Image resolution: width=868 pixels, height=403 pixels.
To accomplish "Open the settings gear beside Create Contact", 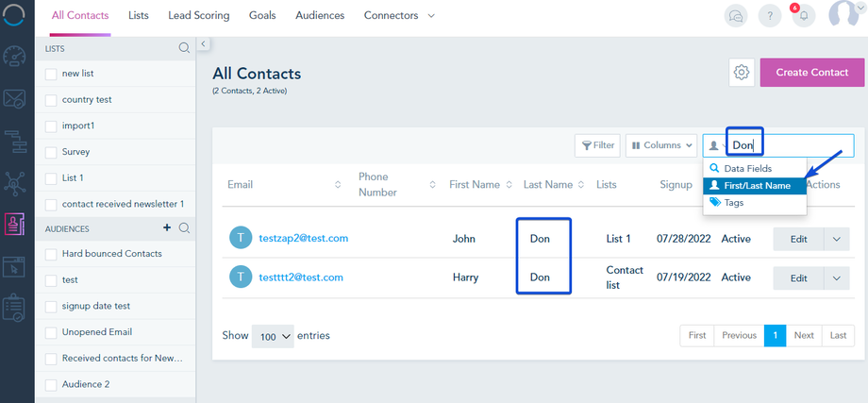I will click(742, 73).
